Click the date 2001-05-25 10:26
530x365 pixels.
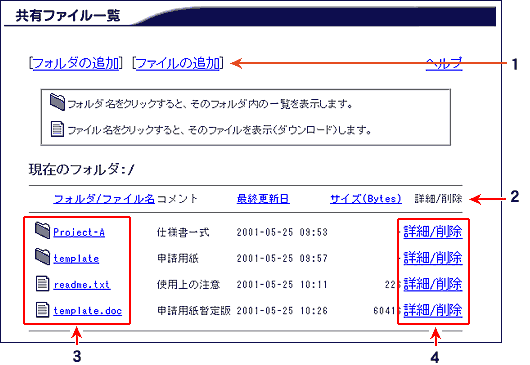pos(282,311)
